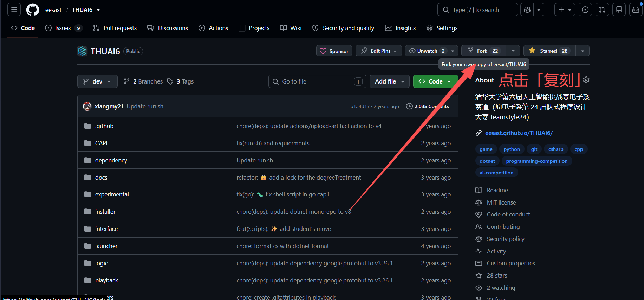Viewport: 644px width, 300px height.
Task: Open the Activity link
Action: [491, 251]
